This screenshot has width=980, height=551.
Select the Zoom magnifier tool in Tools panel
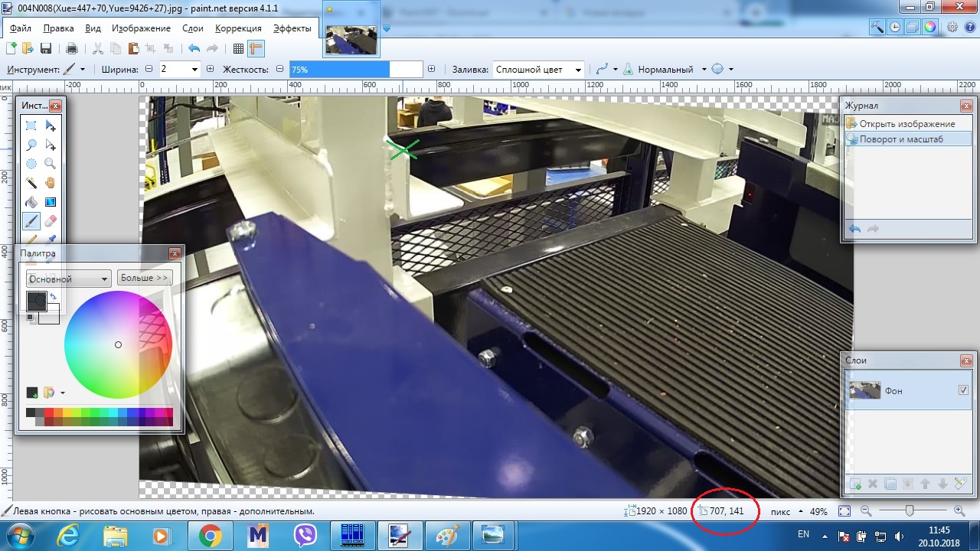coord(51,164)
